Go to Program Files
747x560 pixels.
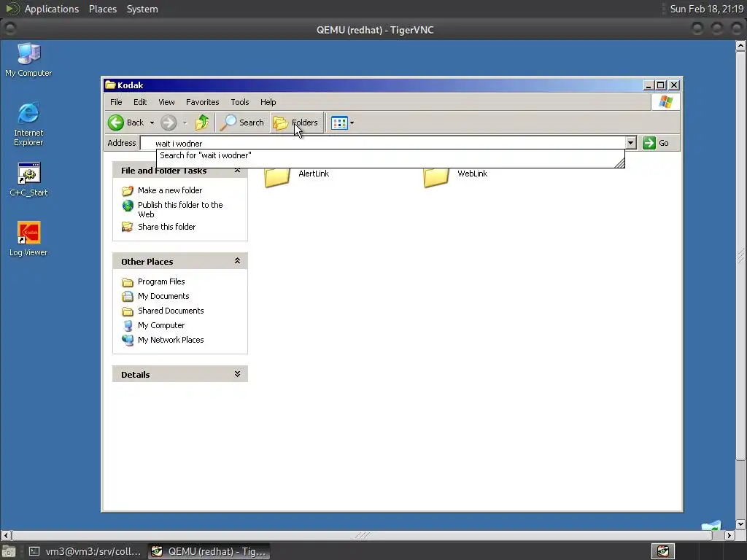pos(161,281)
